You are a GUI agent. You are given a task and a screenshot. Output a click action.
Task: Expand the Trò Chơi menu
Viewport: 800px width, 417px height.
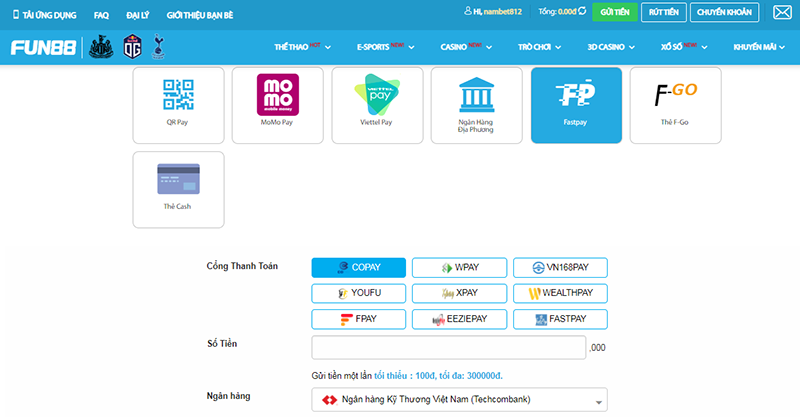(539, 47)
